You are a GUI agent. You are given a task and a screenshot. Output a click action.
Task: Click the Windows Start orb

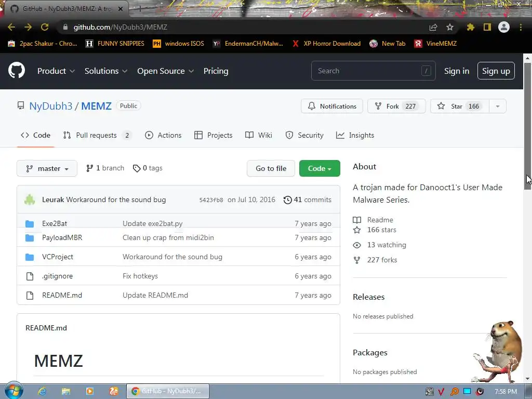(14, 391)
